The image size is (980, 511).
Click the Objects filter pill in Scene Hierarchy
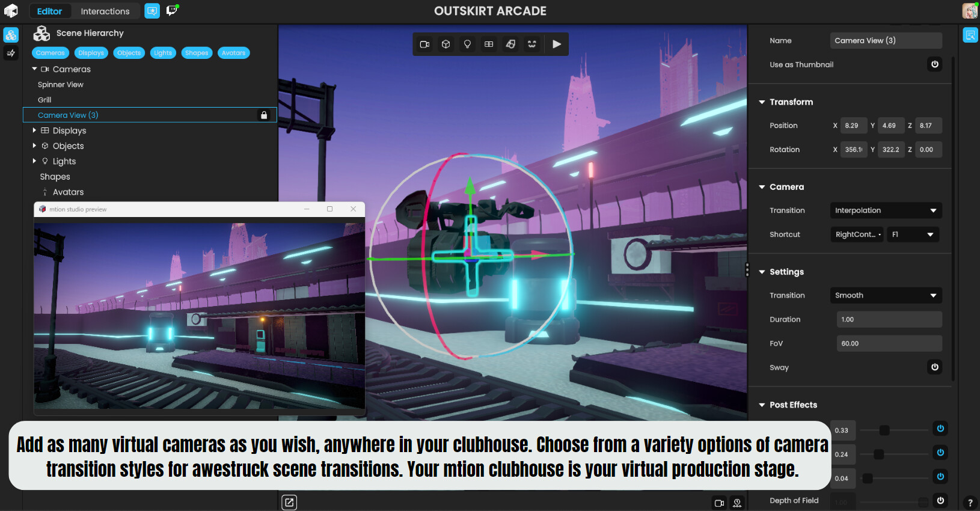coord(129,53)
